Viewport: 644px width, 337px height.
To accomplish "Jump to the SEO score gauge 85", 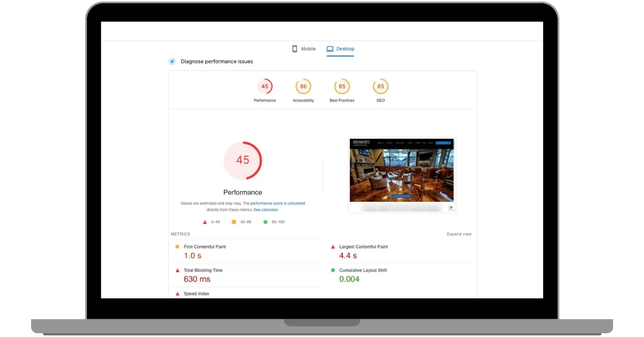I will coord(380,86).
